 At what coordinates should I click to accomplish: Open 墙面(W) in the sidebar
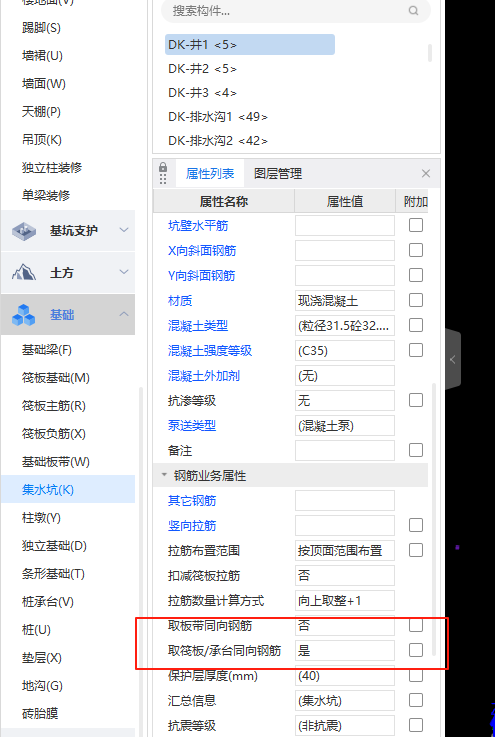(x=44, y=84)
